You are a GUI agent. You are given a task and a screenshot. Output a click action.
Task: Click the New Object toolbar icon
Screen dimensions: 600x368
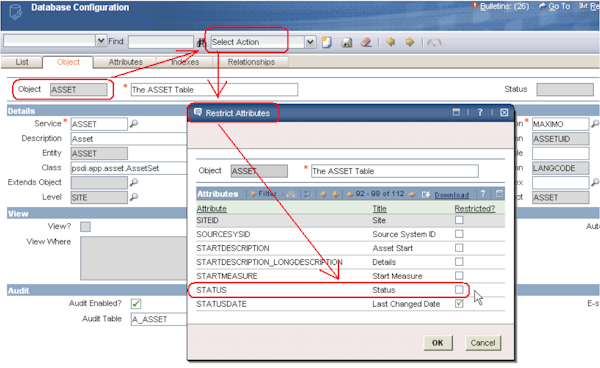[326, 42]
